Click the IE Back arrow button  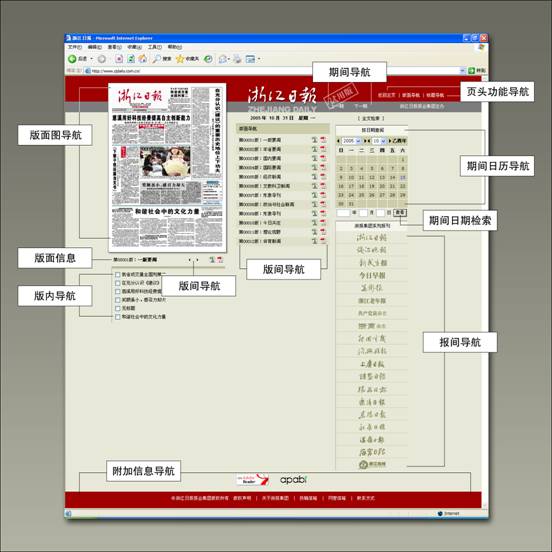point(72,59)
